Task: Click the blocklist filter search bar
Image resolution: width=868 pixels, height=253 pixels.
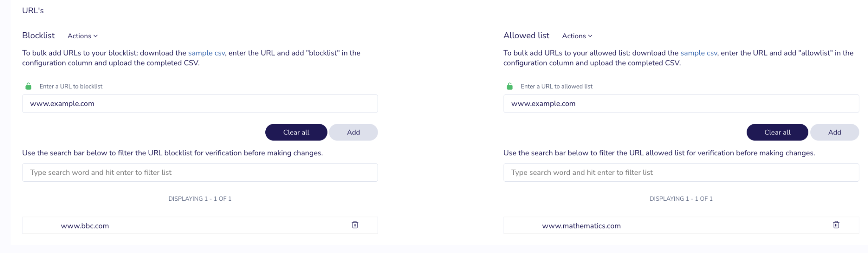Action: [x=200, y=173]
